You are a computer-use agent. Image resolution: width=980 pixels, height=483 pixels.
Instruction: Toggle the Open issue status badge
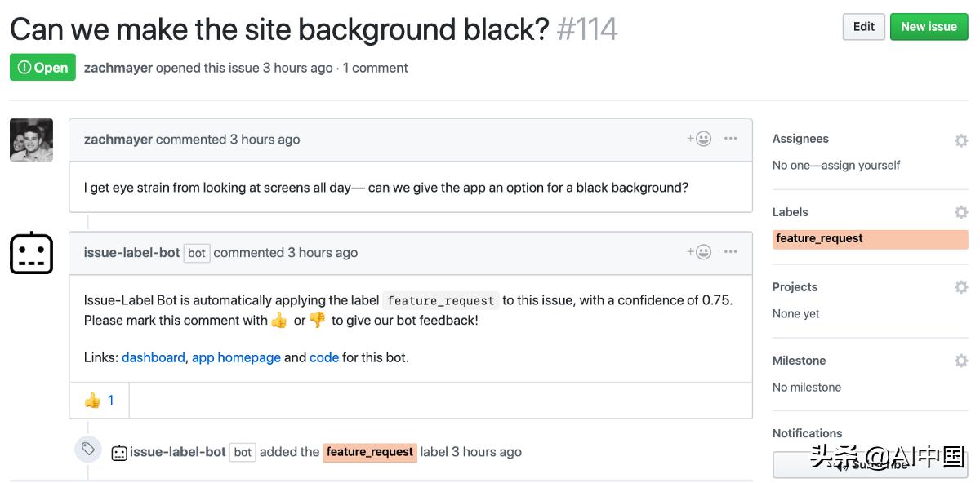tap(42, 68)
